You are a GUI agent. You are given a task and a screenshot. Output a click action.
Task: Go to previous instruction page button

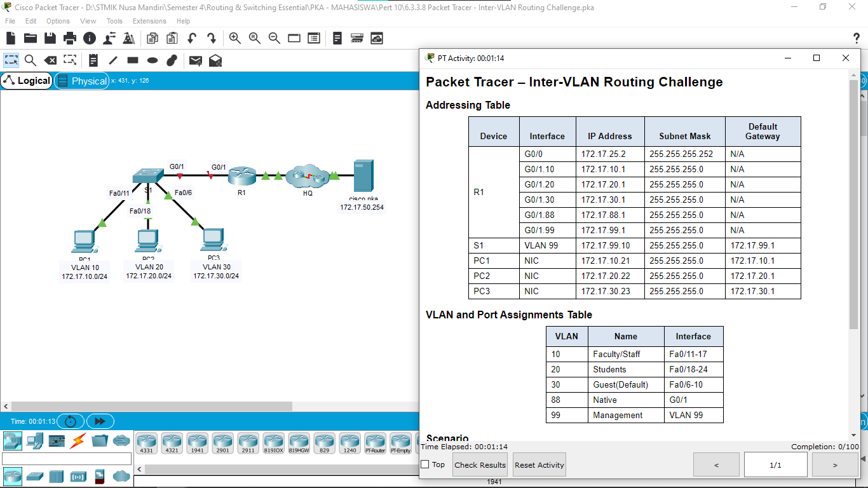click(716, 464)
